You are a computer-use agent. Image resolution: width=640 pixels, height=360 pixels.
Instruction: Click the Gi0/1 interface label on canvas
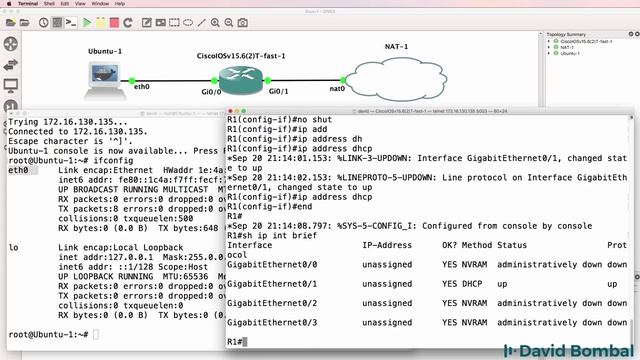(x=278, y=91)
